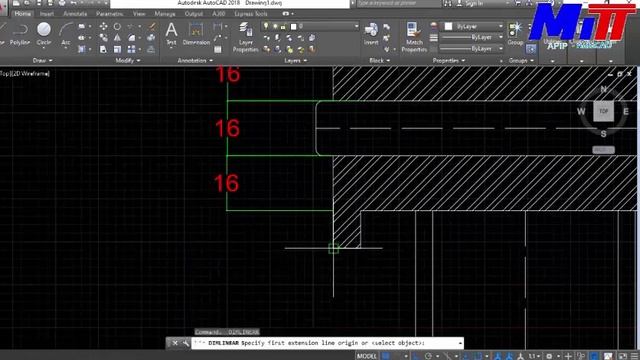The width and height of the screenshot is (640, 360).
Task: Activate the Move tool in Modify
Action: coord(103,27)
